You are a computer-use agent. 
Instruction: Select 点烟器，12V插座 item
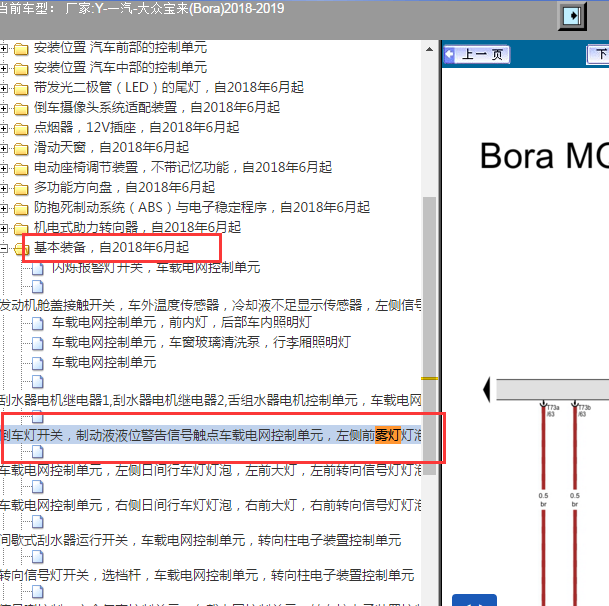[x=136, y=128]
